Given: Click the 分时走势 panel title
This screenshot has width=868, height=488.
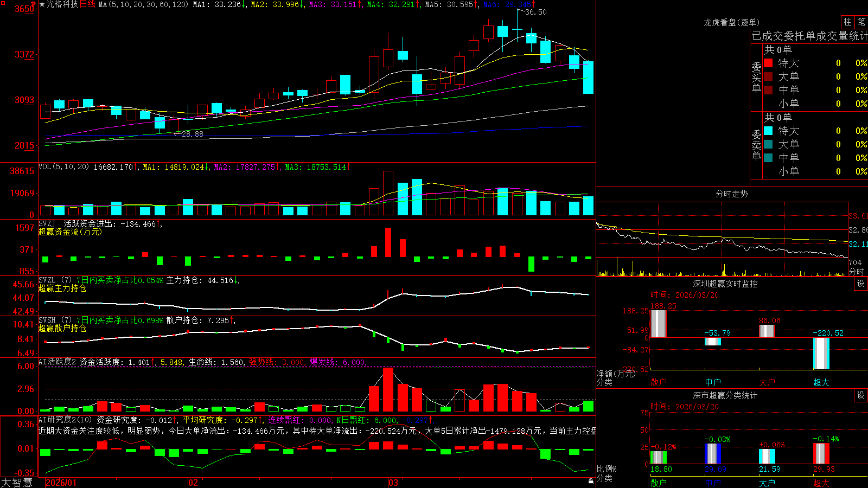Looking at the screenshot, I should 732,194.
